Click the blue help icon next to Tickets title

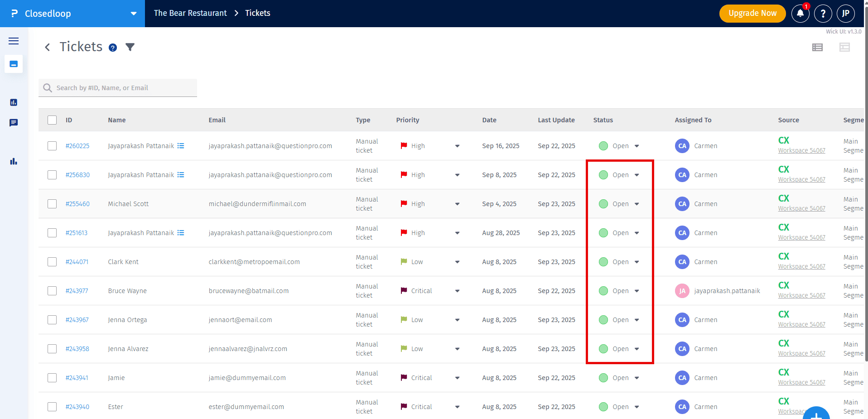pyautogui.click(x=113, y=48)
